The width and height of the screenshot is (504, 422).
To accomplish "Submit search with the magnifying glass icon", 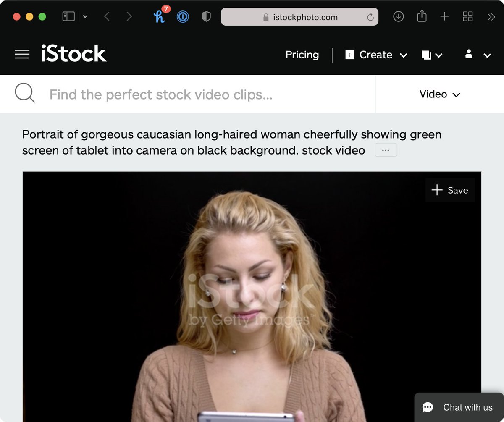I will [25, 93].
